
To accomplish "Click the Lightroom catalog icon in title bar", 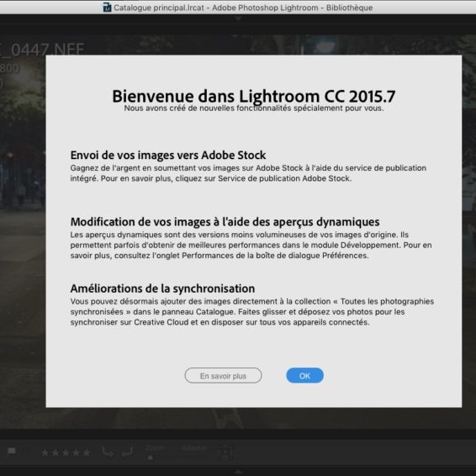I will coord(107,8).
